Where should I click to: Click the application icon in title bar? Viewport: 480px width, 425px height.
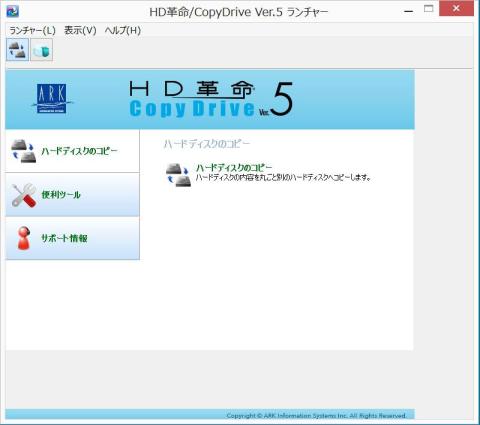(12, 11)
